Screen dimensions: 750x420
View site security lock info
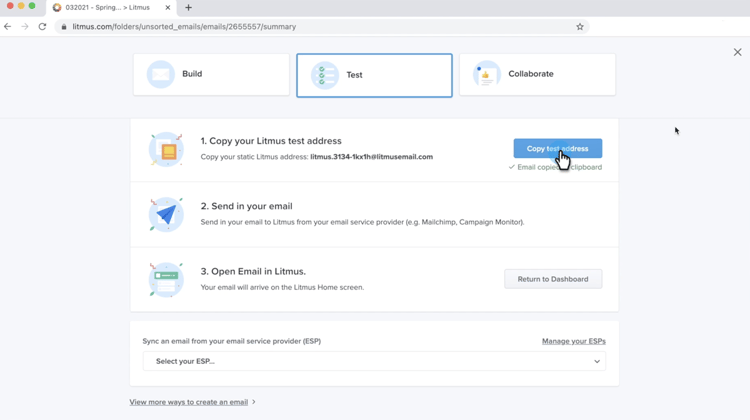(64, 27)
